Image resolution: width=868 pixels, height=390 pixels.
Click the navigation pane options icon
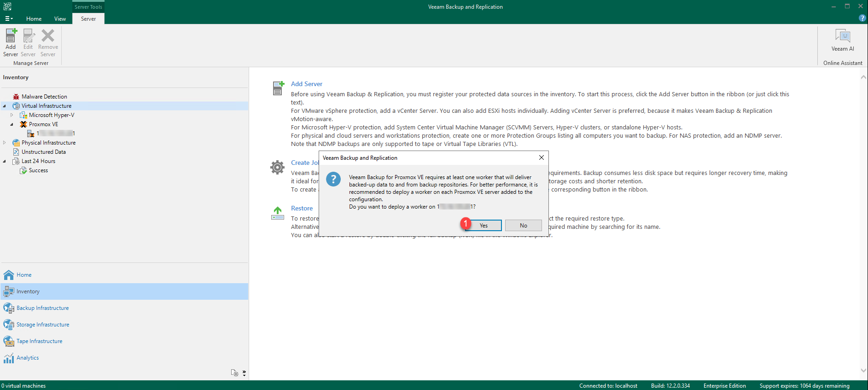coord(235,373)
